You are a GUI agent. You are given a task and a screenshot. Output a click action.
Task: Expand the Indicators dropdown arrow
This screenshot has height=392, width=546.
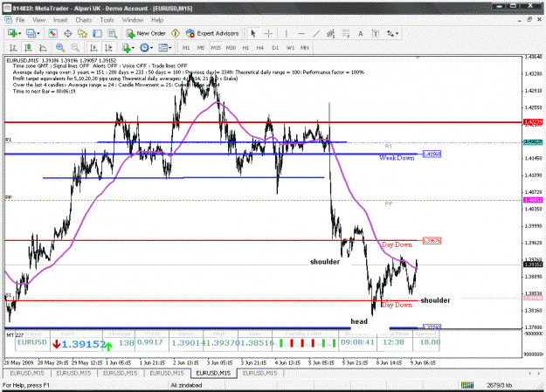click(134, 48)
